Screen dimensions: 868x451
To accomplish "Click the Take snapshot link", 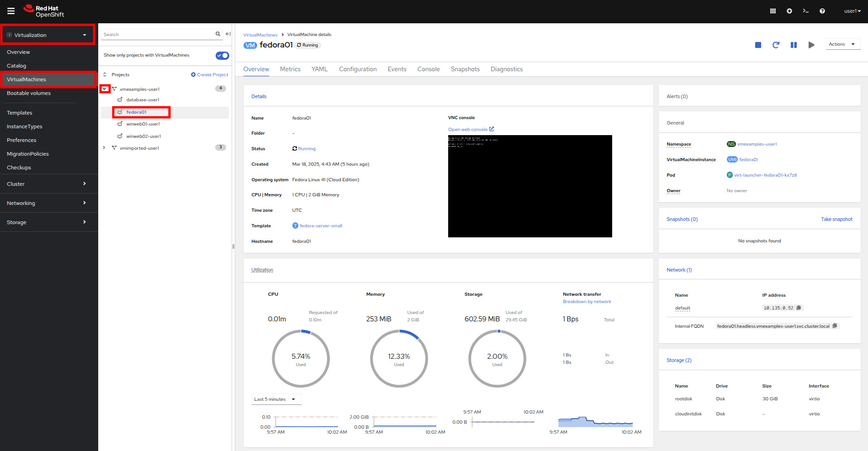I will (x=836, y=219).
